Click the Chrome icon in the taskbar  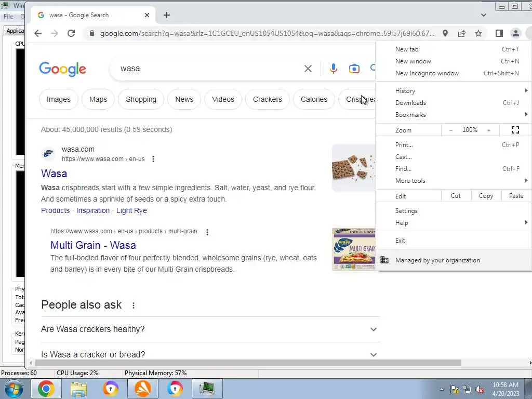[x=46, y=389]
